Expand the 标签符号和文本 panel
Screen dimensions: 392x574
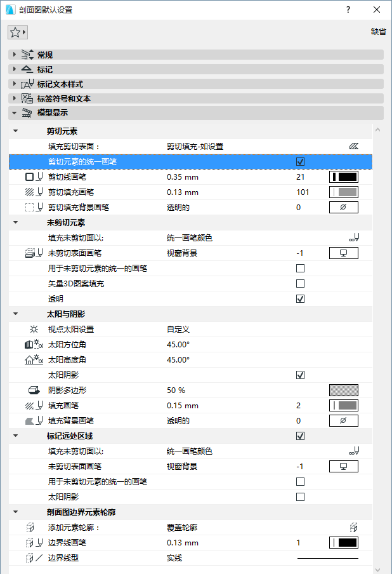click(14, 98)
